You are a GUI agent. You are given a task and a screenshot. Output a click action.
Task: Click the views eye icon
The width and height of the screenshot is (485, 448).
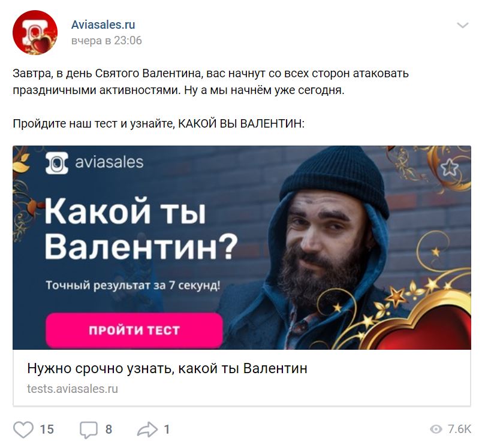tap(436, 429)
